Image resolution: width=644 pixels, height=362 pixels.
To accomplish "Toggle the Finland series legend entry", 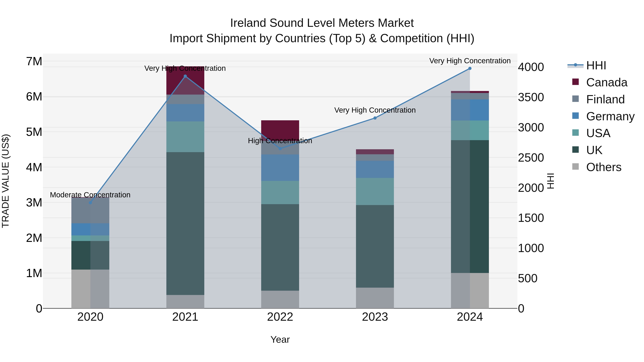I will click(598, 99).
